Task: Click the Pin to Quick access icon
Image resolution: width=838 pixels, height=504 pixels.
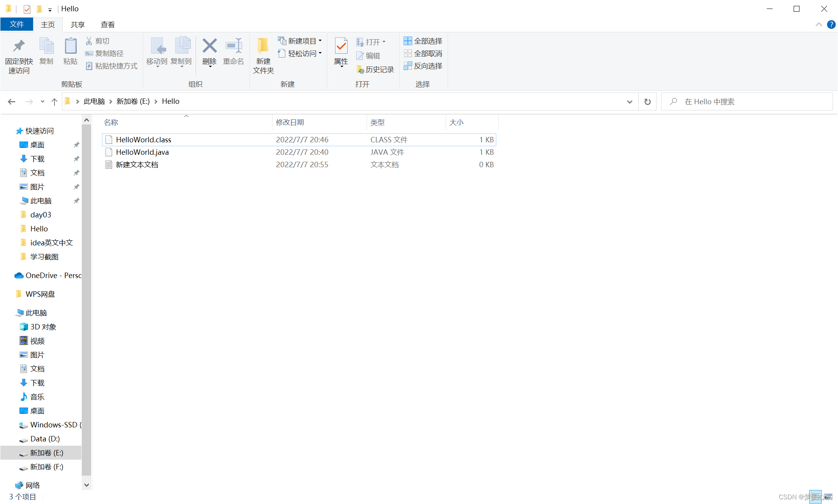Action: point(19,46)
